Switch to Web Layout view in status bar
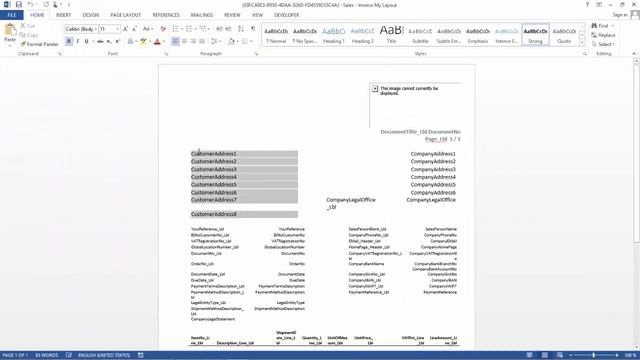The image size is (640, 360). tap(560, 355)
